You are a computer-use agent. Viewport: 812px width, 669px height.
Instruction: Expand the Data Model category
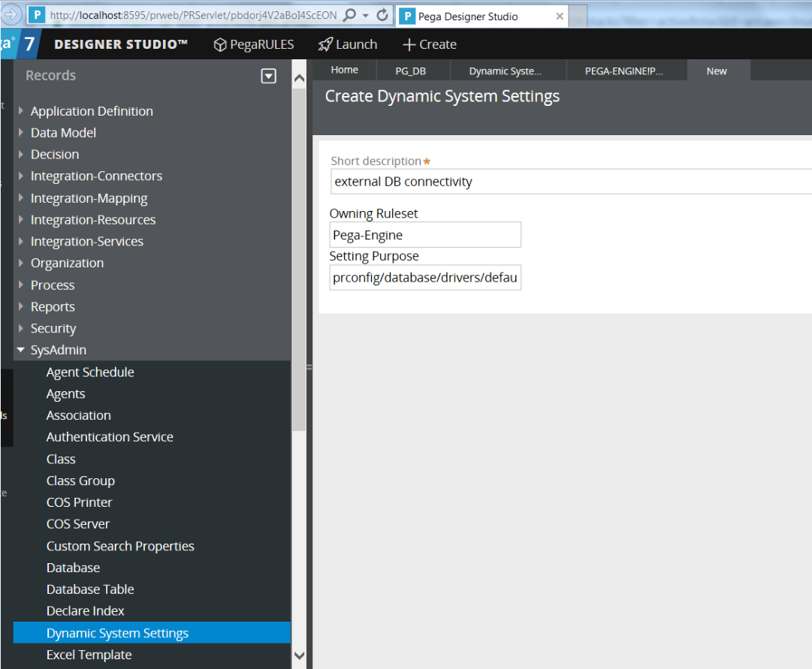tap(21, 133)
